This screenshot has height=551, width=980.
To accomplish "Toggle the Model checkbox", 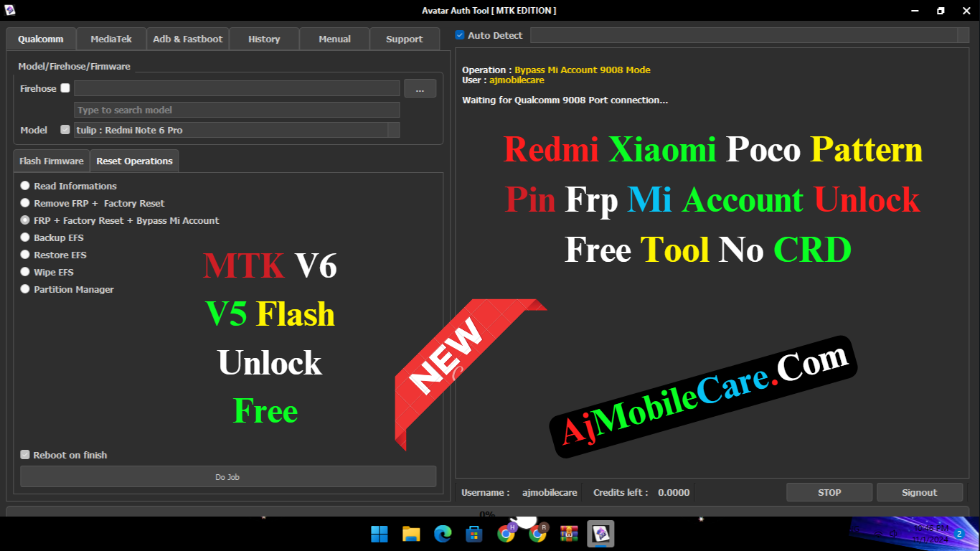I will coord(65,130).
